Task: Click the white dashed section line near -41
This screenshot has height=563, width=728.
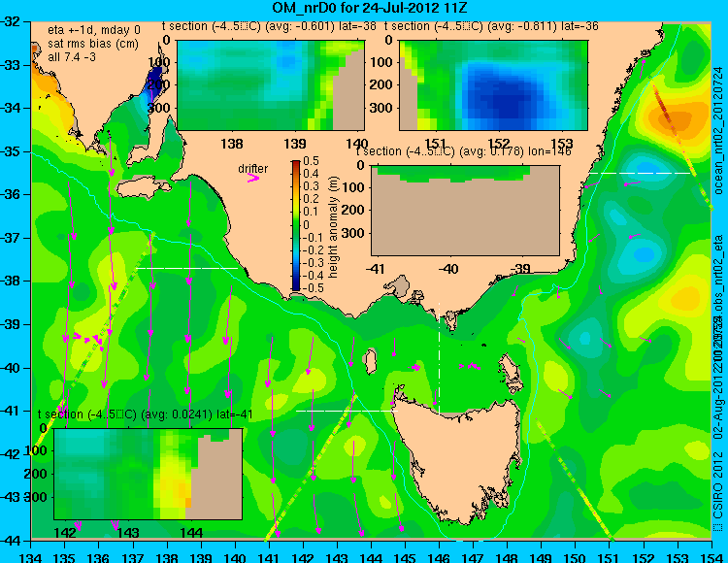Action: point(347,411)
